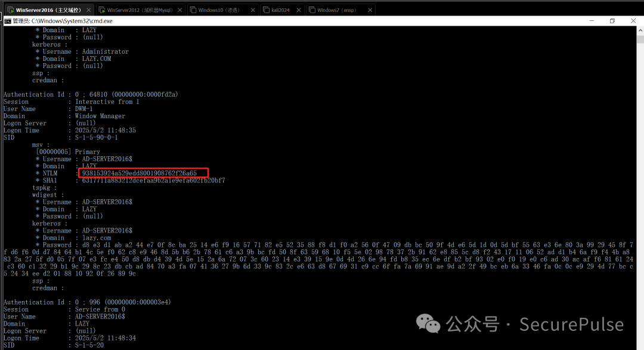The height and width of the screenshot is (350, 644).
Task: Click the domain value Window Manager
Action: [100, 116]
